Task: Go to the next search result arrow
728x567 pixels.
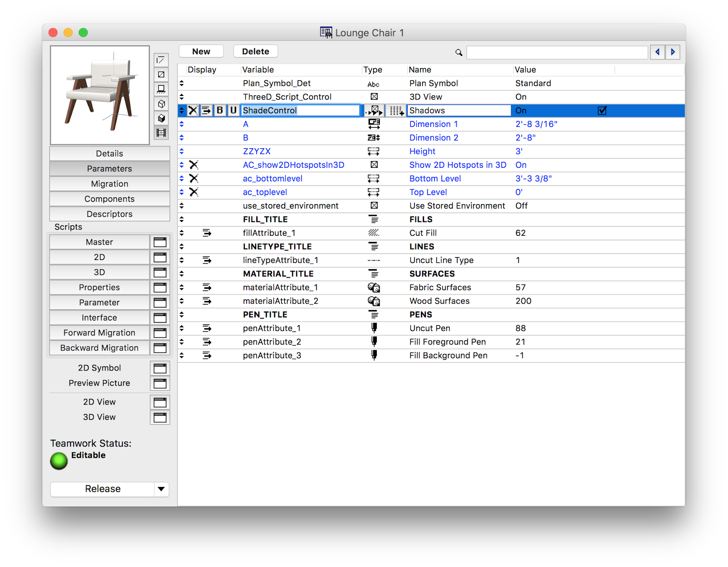Action: [x=673, y=52]
